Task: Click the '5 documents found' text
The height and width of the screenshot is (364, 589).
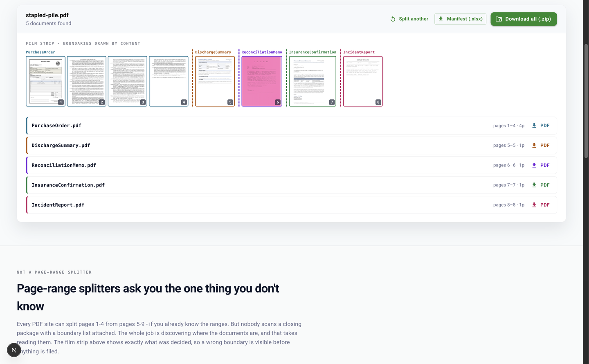Action: [x=49, y=24]
